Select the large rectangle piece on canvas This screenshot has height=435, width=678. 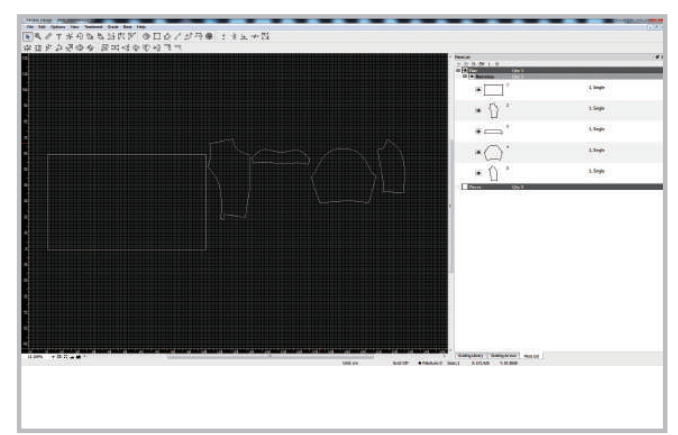(x=127, y=202)
